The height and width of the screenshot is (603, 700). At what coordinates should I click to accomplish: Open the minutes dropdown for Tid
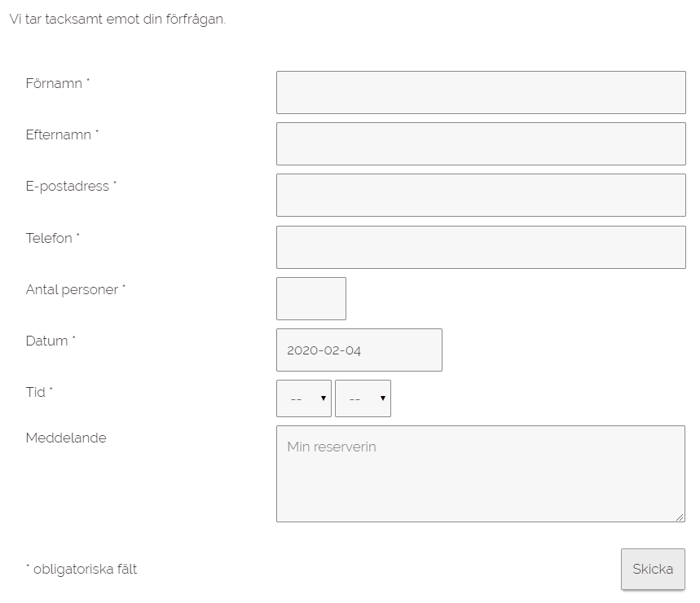[x=363, y=398]
